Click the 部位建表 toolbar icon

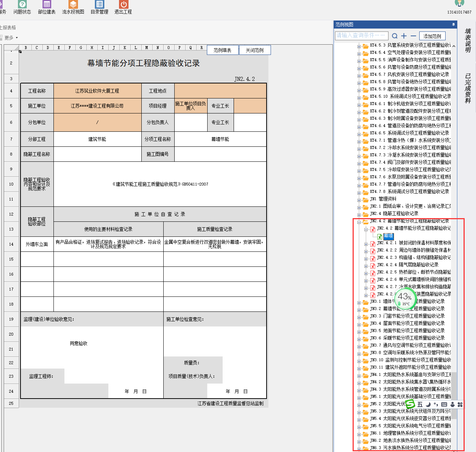click(47, 4)
